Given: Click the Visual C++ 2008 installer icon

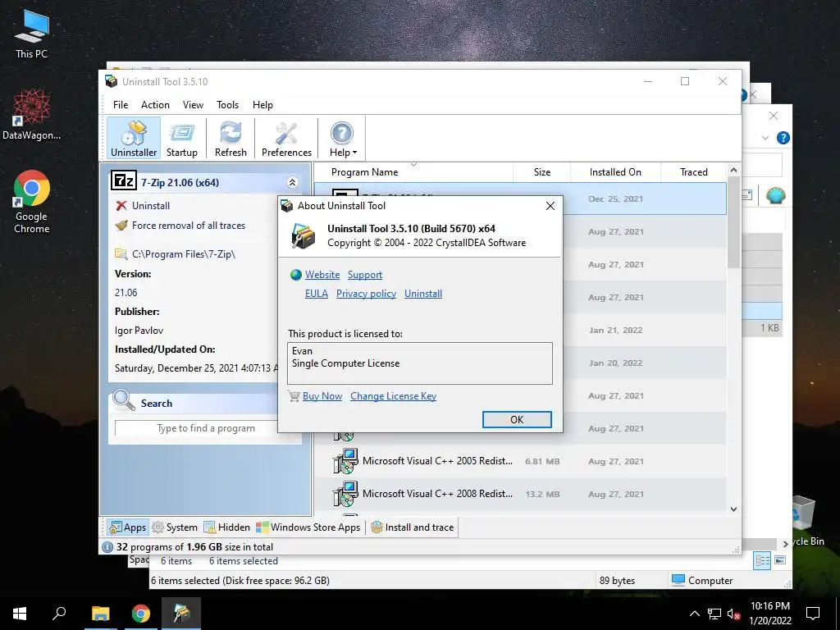Looking at the screenshot, I should coord(345,494).
